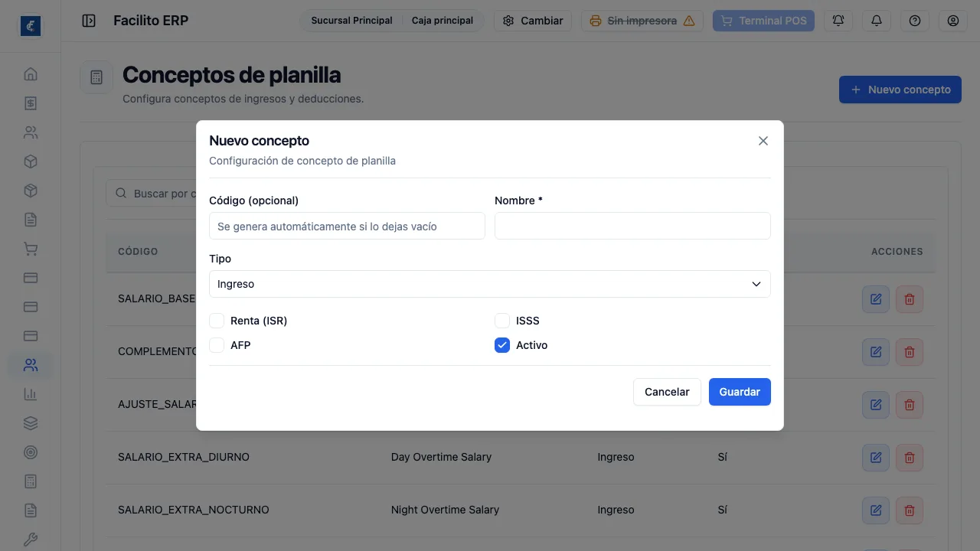Click the ringing bell alerts icon in the top bar
The width and height of the screenshot is (980, 551).
point(838,21)
